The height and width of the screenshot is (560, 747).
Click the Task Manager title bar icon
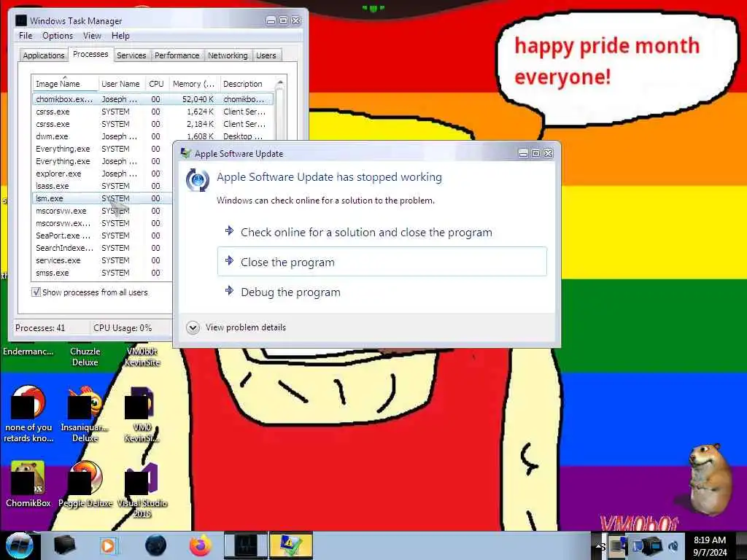pos(21,20)
